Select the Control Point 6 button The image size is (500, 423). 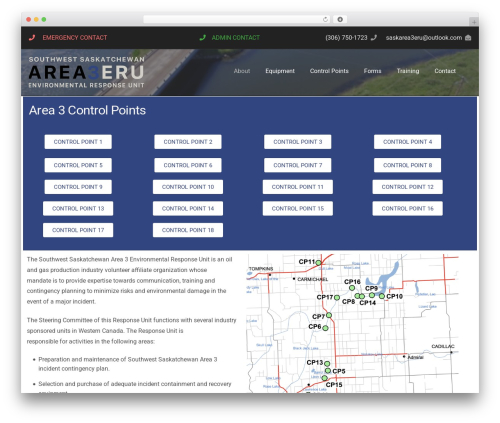(x=188, y=165)
